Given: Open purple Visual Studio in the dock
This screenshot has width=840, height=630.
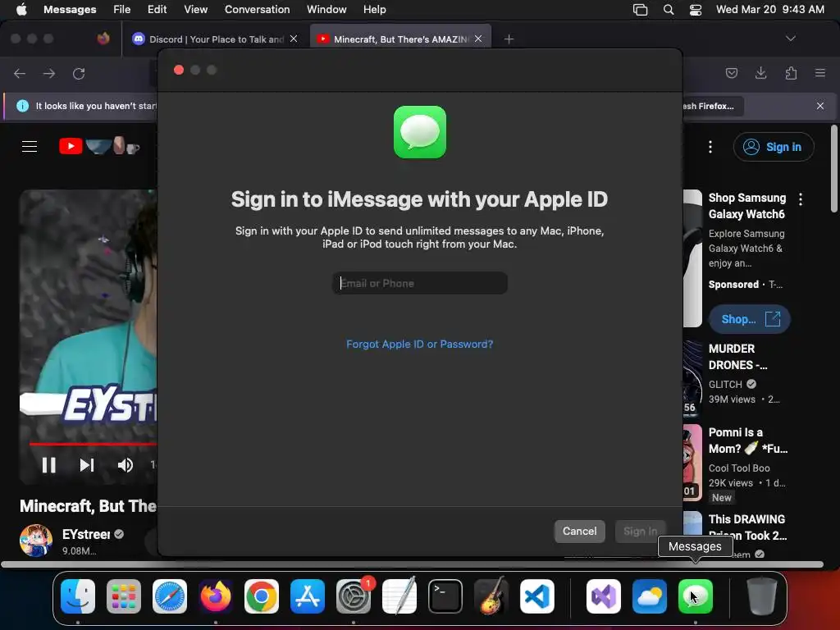Looking at the screenshot, I should 604,596.
